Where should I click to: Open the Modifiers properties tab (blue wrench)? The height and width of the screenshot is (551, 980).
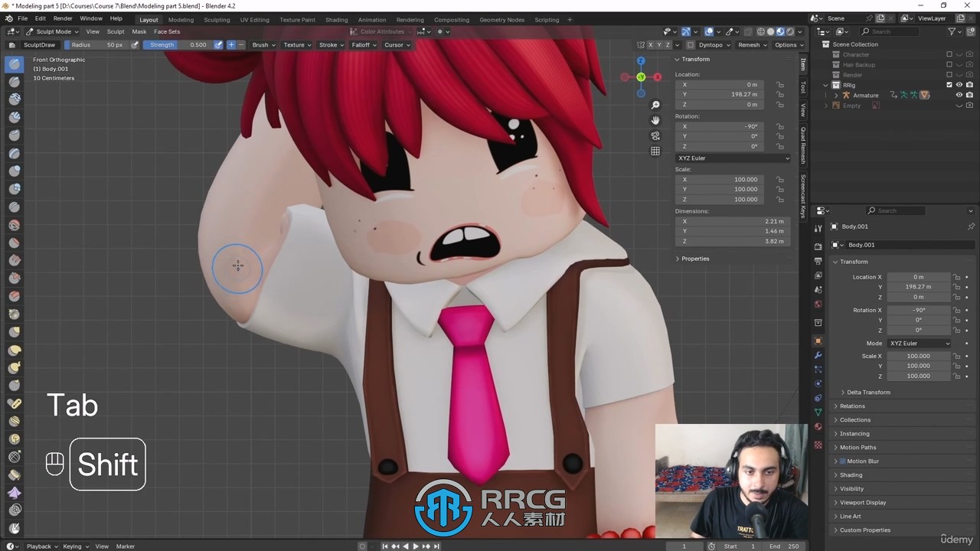(818, 355)
